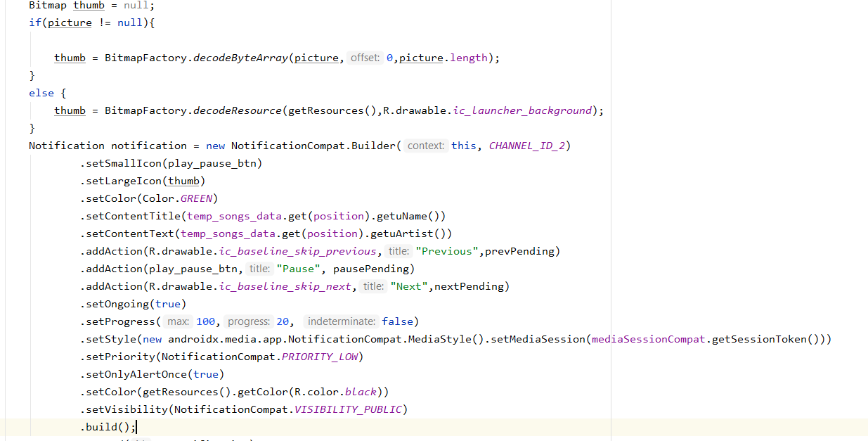Place cursor on setStyle call

tap(111, 339)
